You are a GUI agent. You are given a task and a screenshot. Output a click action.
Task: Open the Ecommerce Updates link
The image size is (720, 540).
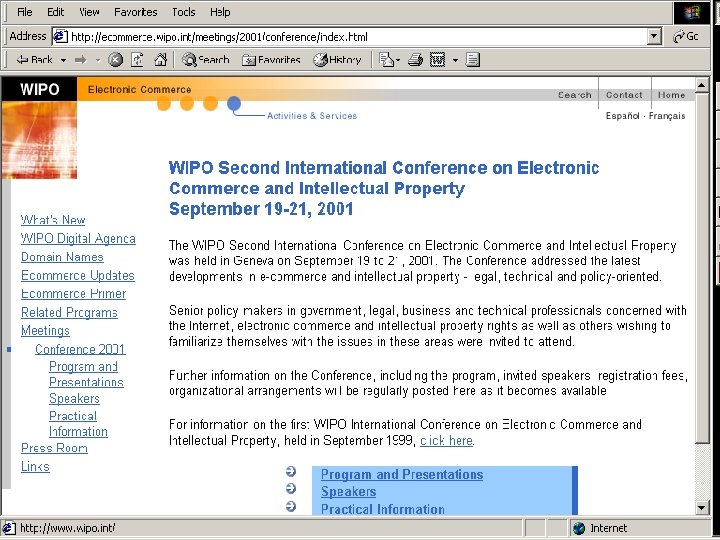(78, 276)
